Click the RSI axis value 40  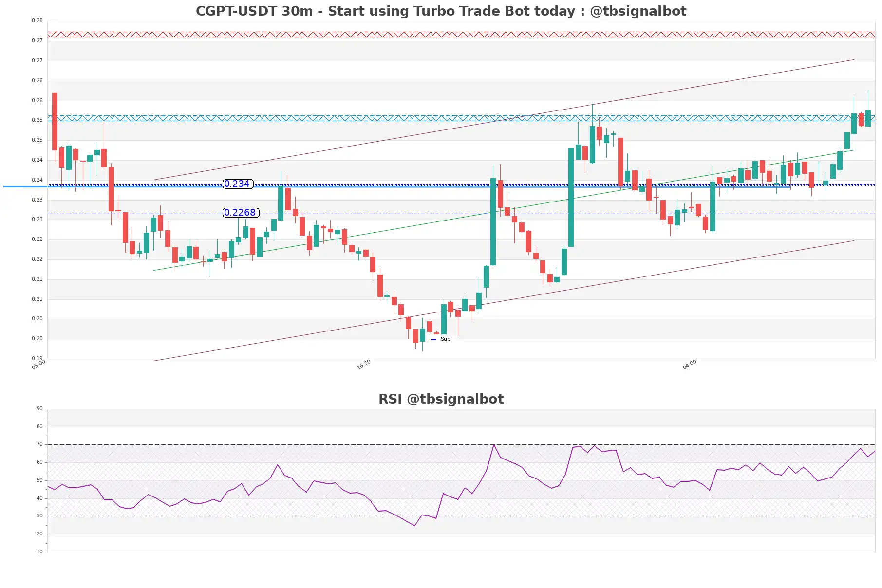pos(39,498)
